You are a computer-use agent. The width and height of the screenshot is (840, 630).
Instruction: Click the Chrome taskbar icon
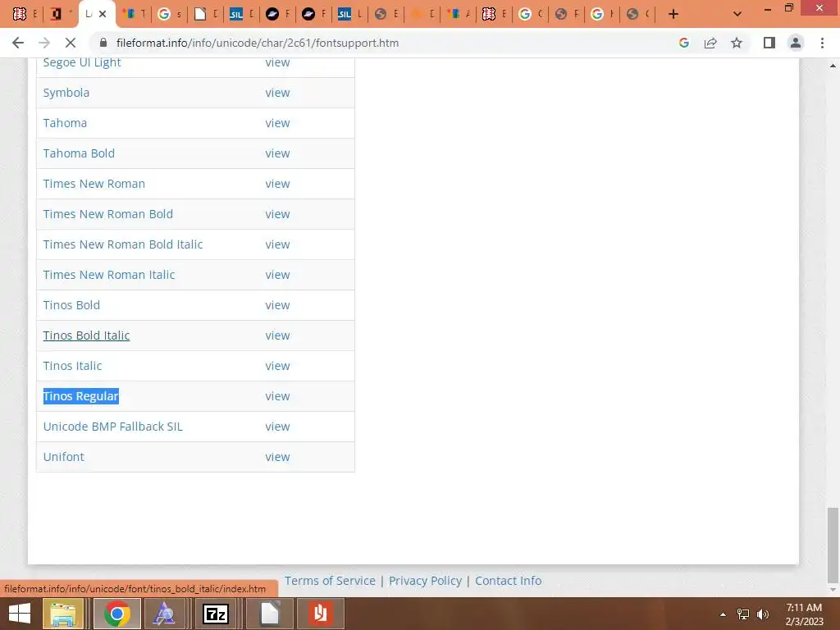[117, 614]
